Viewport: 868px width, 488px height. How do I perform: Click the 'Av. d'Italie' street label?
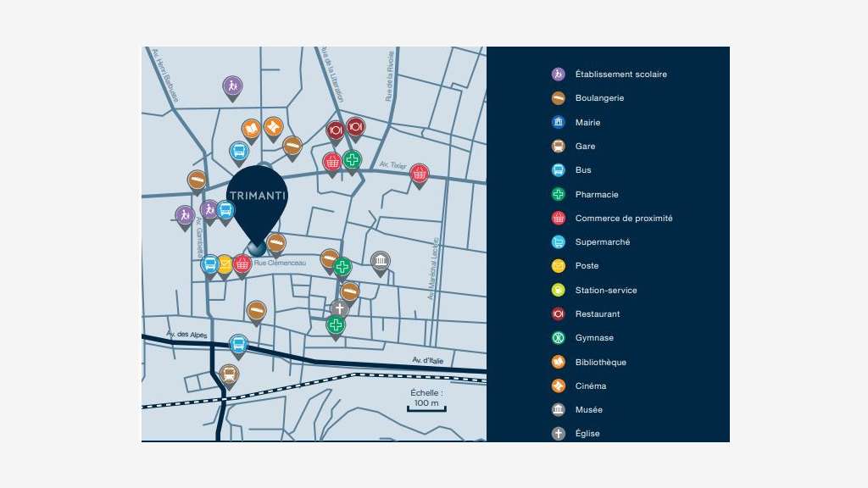click(427, 360)
